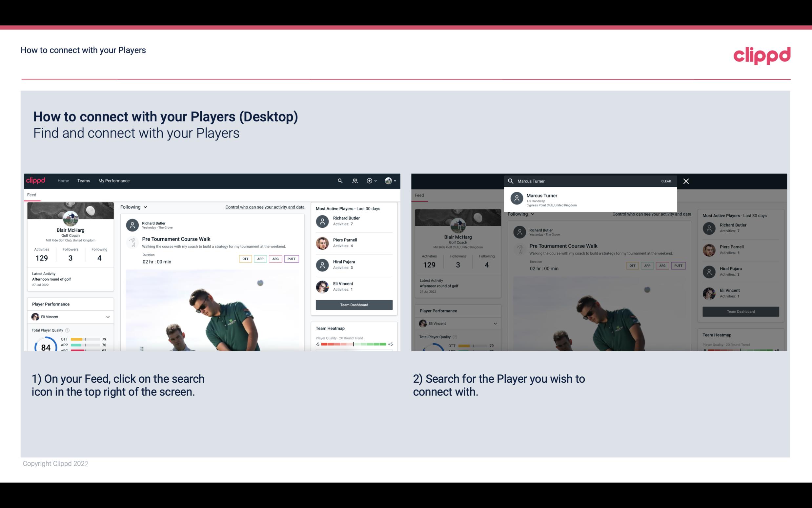Click the Clippd search icon
Image resolution: width=812 pixels, height=508 pixels.
pyautogui.click(x=339, y=181)
